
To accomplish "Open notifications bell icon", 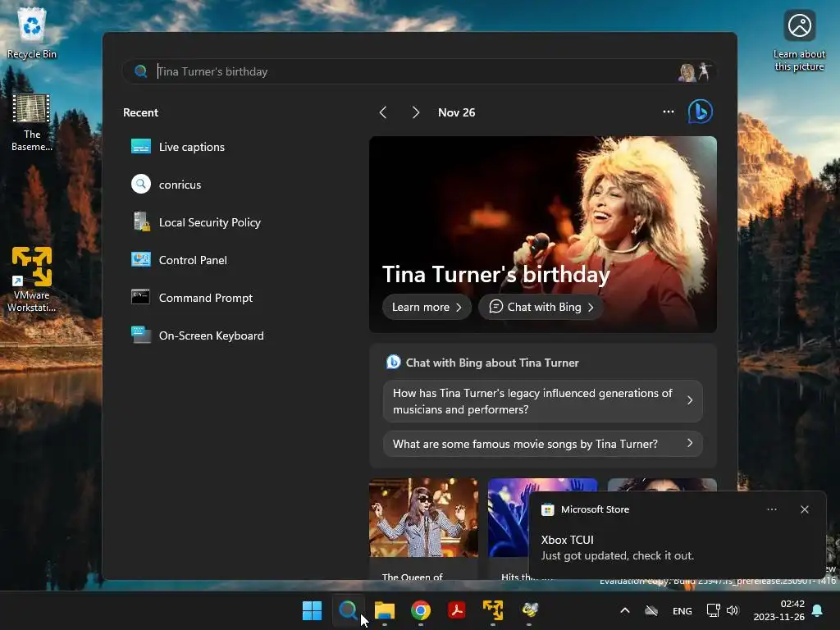I will coord(818,610).
